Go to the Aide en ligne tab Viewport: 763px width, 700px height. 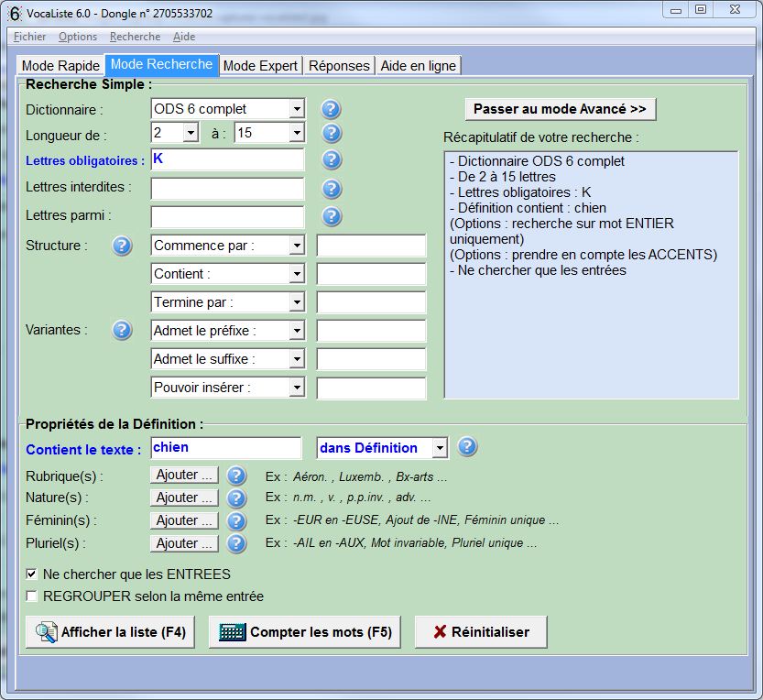click(418, 66)
